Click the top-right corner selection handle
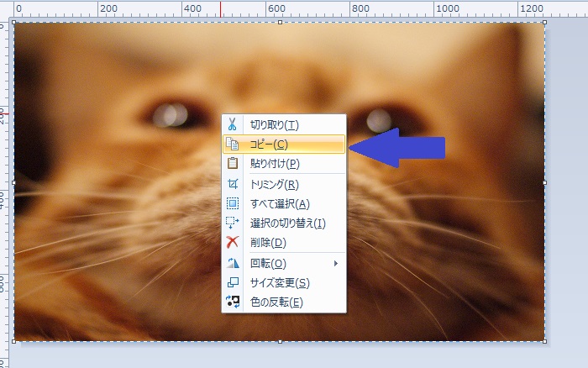 [545, 23]
